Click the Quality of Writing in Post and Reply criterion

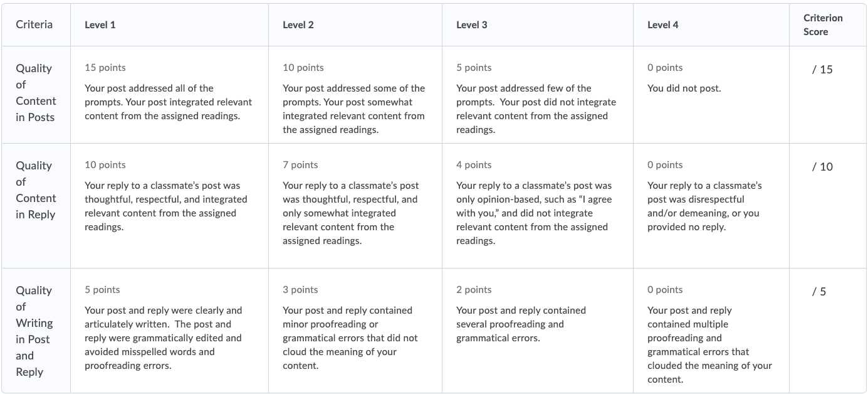pos(36,331)
